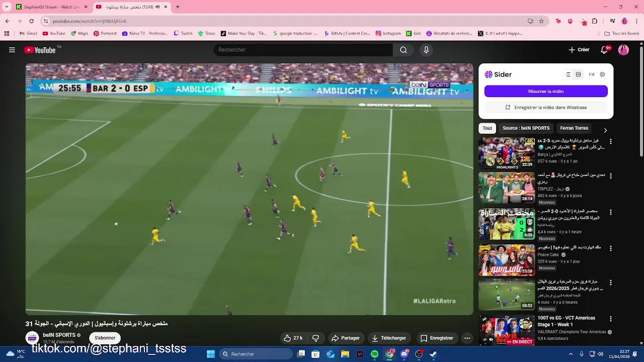Open the browser extensions puzzle icon
644x362 pixels.
point(595,21)
